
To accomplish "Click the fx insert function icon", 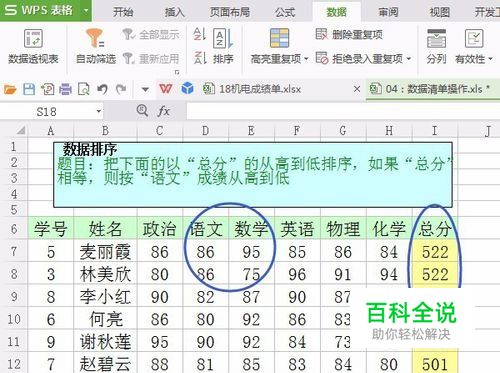I will point(163,111).
